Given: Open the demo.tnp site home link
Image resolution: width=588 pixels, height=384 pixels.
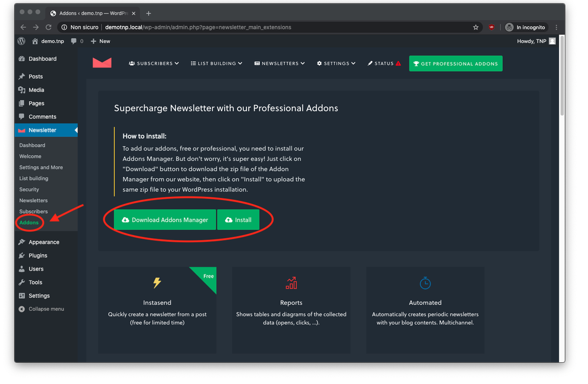Looking at the screenshot, I should (48, 42).
